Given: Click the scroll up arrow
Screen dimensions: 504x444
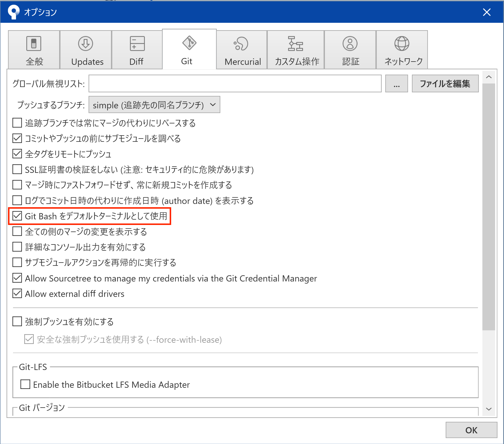Looking at the screenshot, I should tap(489, 77).
